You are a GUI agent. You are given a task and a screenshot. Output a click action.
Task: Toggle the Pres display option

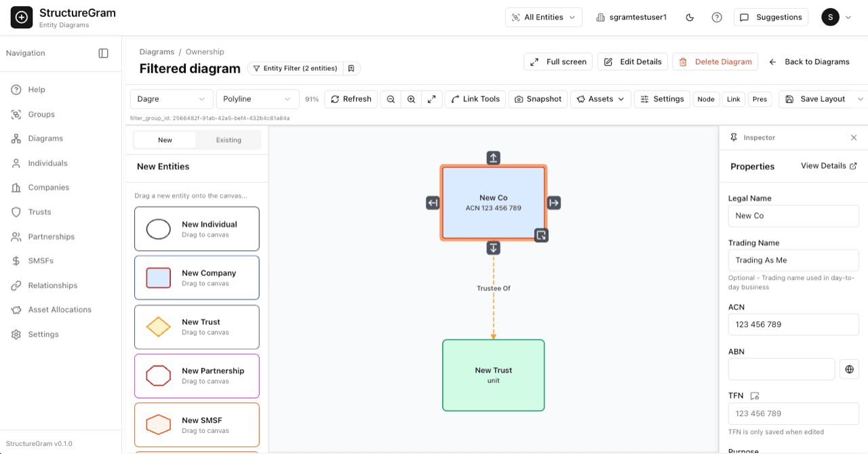759,99
